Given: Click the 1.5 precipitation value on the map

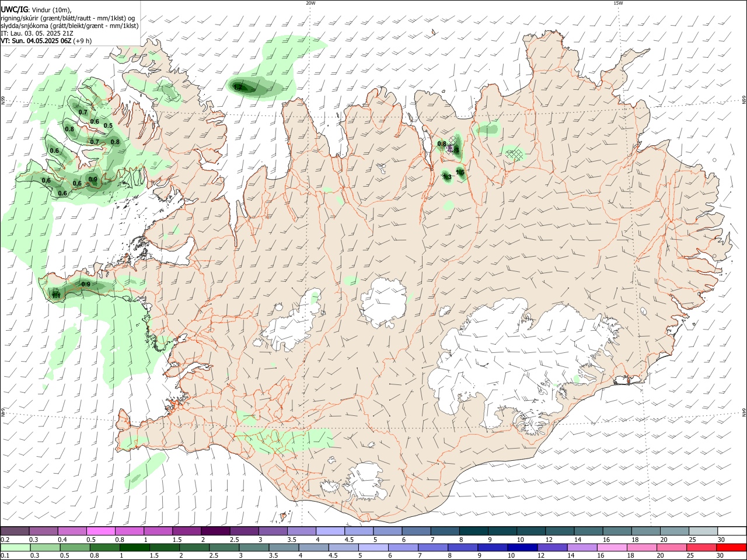Looking at the screenshot, I should click(460, 172).
